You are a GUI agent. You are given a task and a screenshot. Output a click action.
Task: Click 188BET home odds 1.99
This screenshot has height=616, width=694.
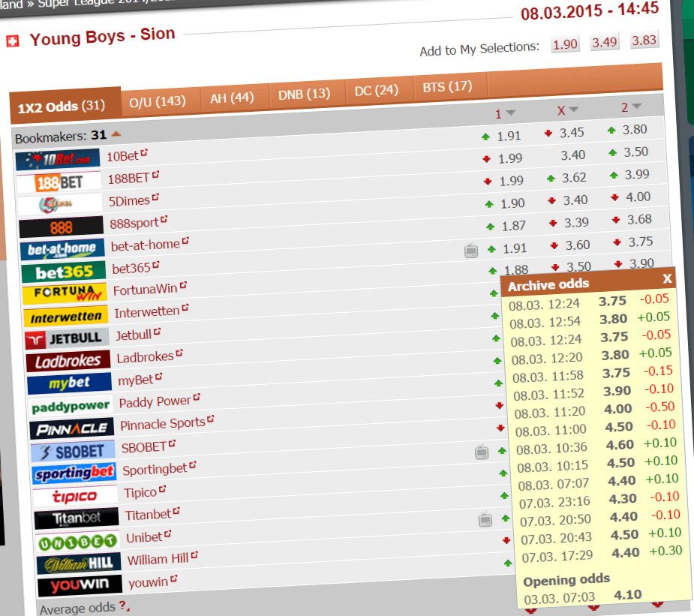[510, 158]
